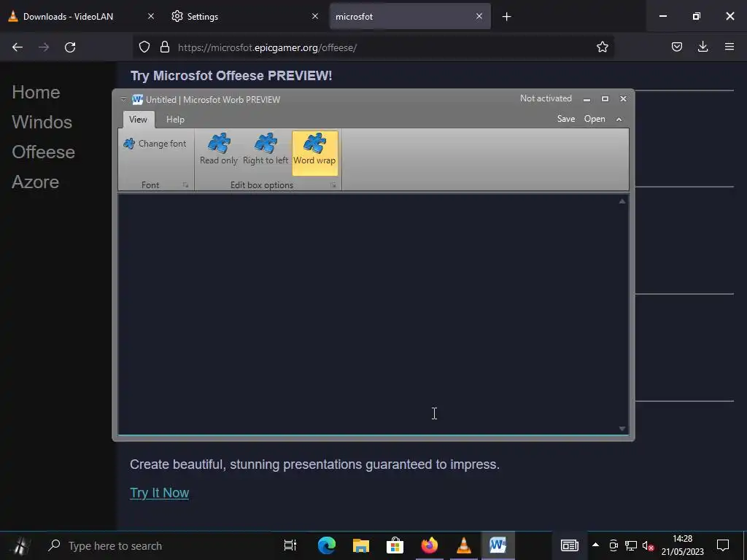
Task: Go to Home in the site sidebar
Action: [36, 93]
